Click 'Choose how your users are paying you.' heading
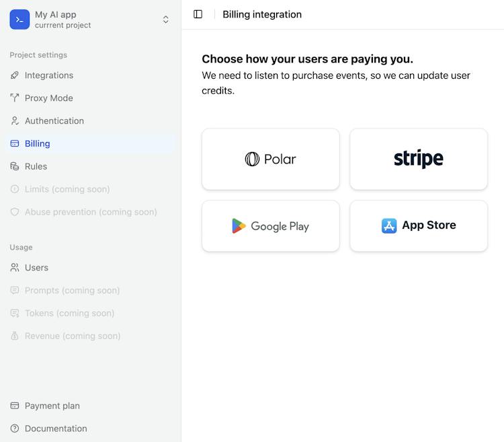The height and width of the screenshot is (442, 504). click(x=307, y=59)
